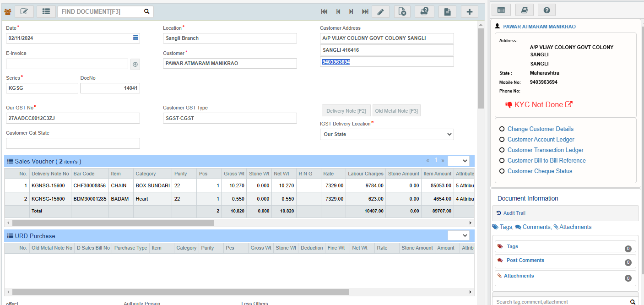
Task: Click the orange users group icon
Action: pos(8,12)
